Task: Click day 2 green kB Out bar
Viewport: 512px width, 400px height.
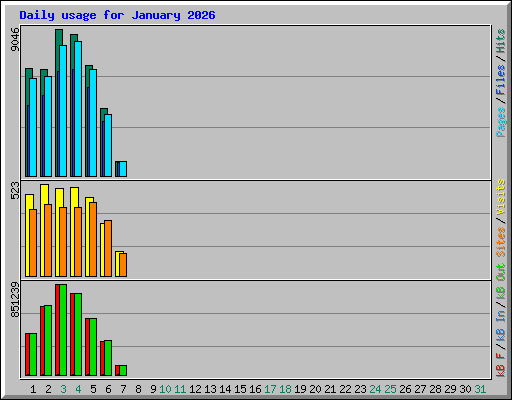Action: click(48, 340)
